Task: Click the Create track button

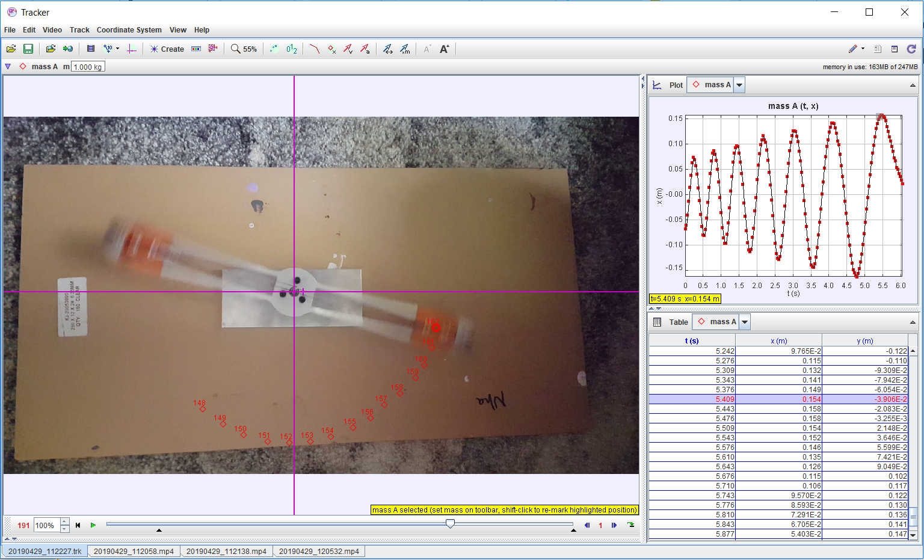Action: click(x=167, y=49)
